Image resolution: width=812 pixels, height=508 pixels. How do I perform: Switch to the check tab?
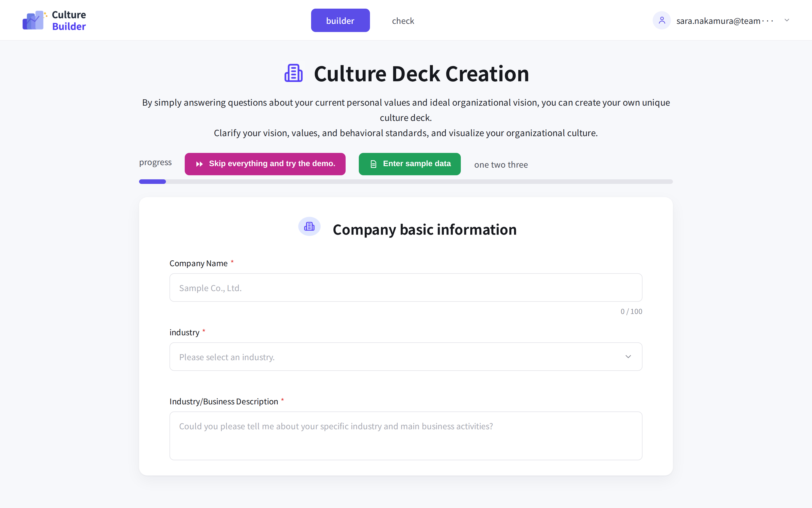point(403,21)
